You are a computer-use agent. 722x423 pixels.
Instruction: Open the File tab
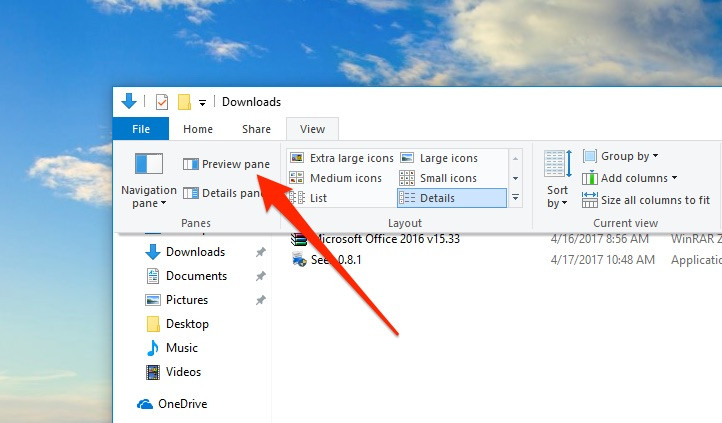tap(141, 129)
